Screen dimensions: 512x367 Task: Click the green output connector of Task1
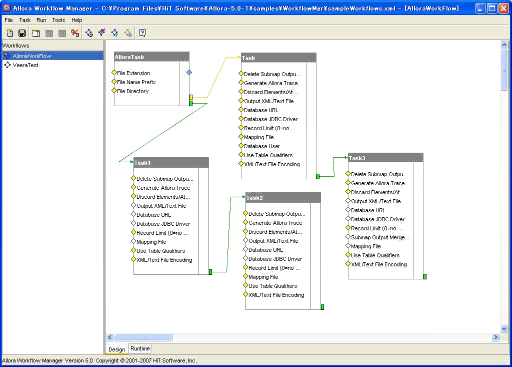pyautogui.click(x=210, y=272)
